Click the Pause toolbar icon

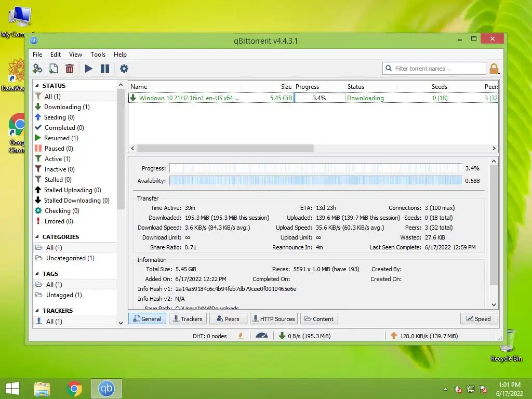(105, 69)
